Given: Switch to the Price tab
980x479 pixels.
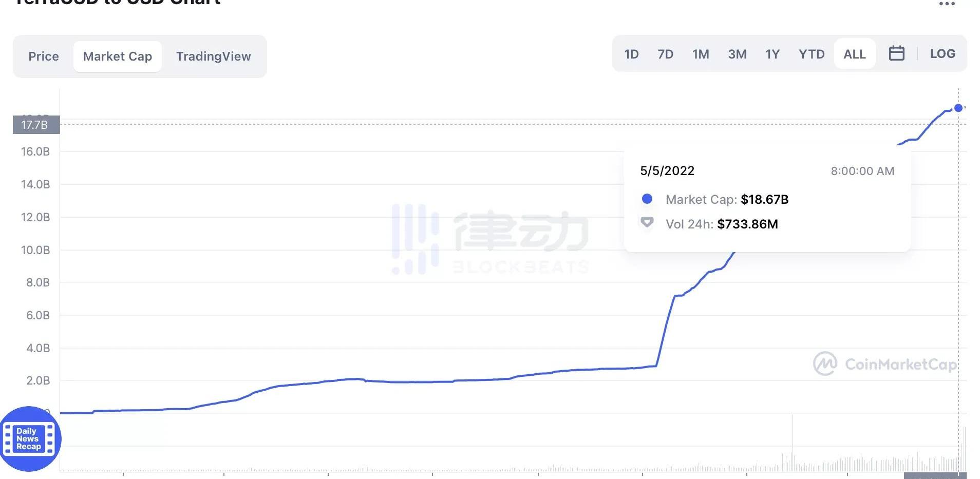Looking at the screenshot, I should pos(44,56).
